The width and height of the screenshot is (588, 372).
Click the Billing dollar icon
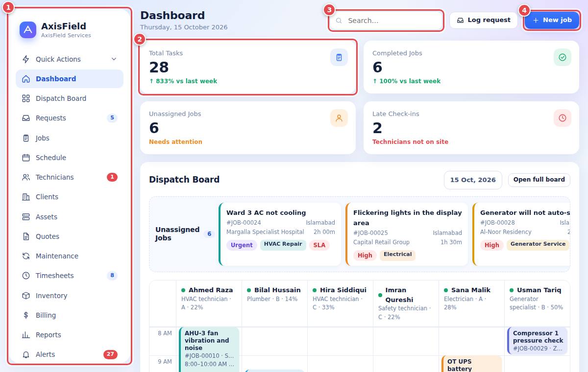tap(26, 315)
